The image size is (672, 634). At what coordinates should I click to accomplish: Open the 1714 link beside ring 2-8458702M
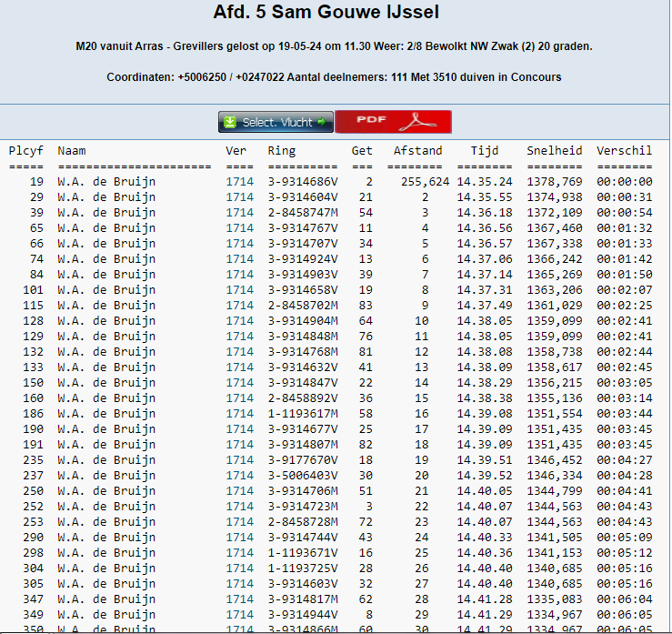pos(239,305)
